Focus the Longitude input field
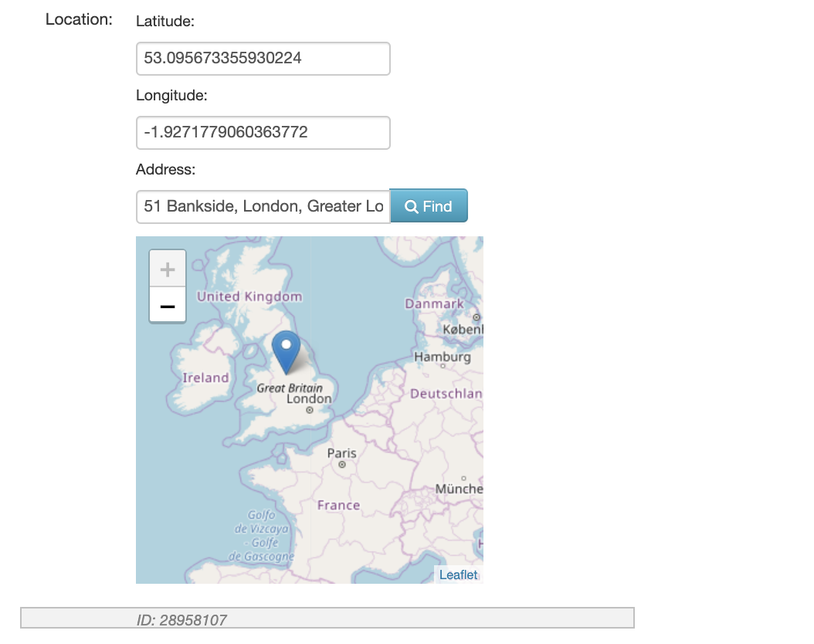The width and height of the screenshot is (814, 644). coord(263,133)
